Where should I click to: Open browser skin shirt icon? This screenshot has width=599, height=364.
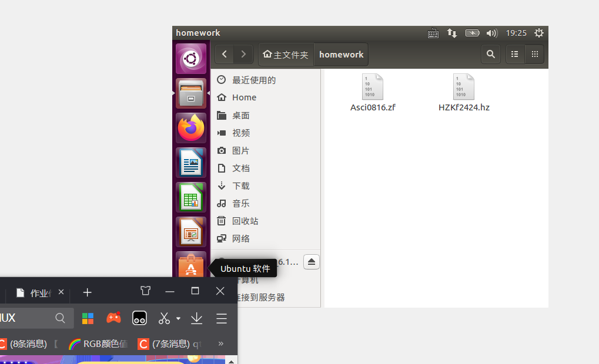[146, 291]
